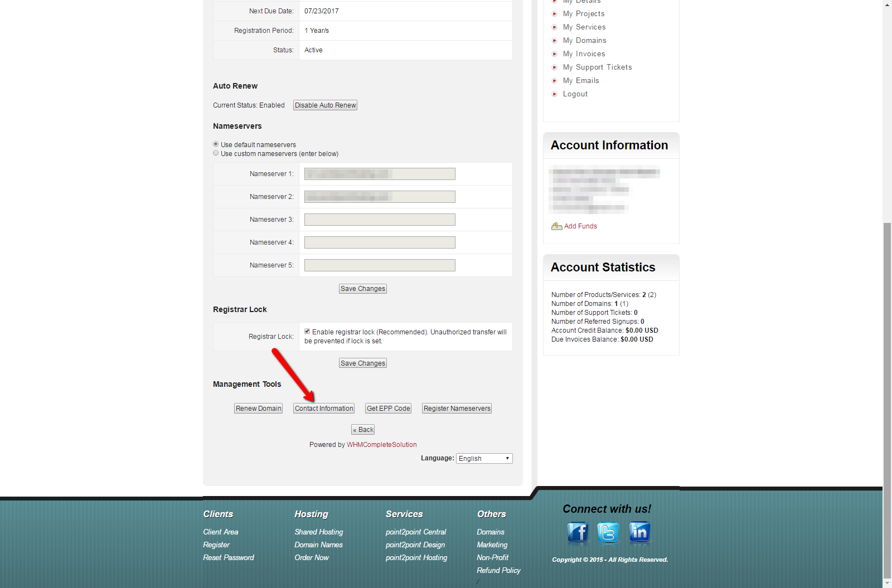The width and height of the screenshot is (892, 588).
Task: Open Marketing footer link
Action: [x=492, y=545]
